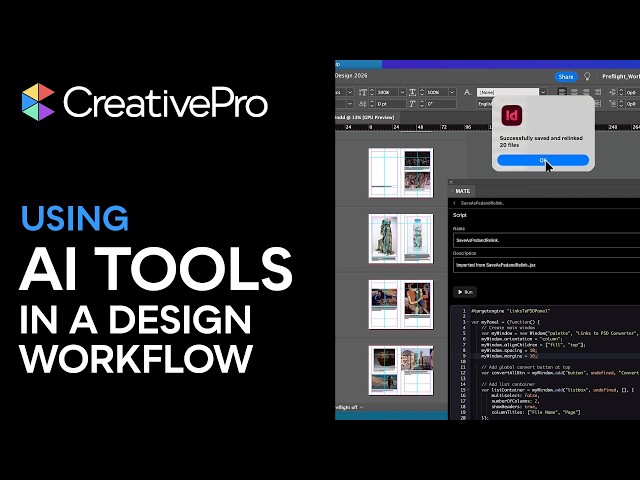Click the horizontal scale T icon
This screenshot has width=640, height=480.
[x=412, y=92]
